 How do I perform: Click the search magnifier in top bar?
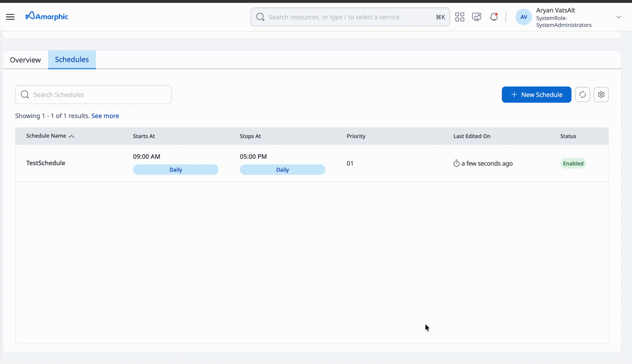[x=260, y=17]
